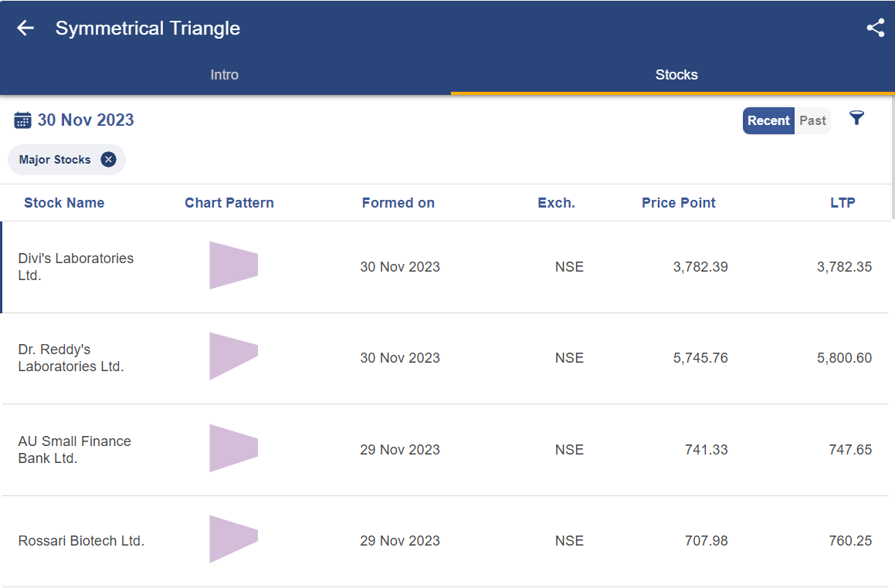895x588 pixels.
Task: Open Divi's Laboratories Ltd. stock row
Action: (446, 267)
